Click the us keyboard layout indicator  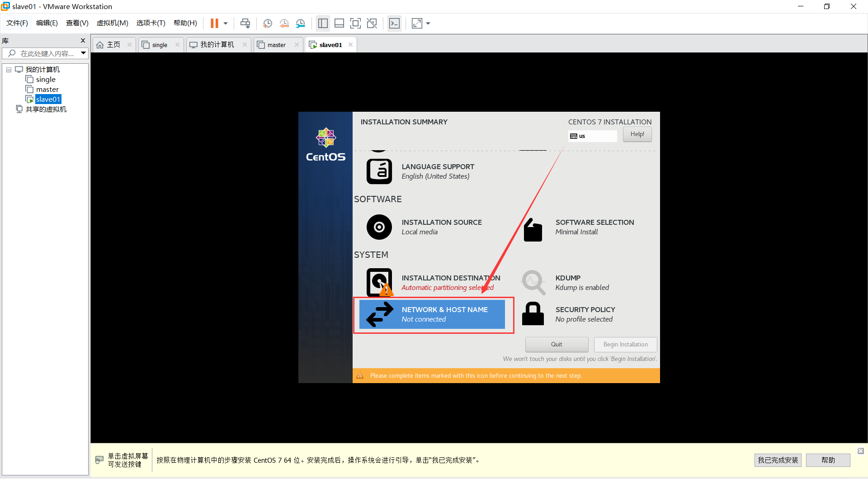(x=592, y=136)
